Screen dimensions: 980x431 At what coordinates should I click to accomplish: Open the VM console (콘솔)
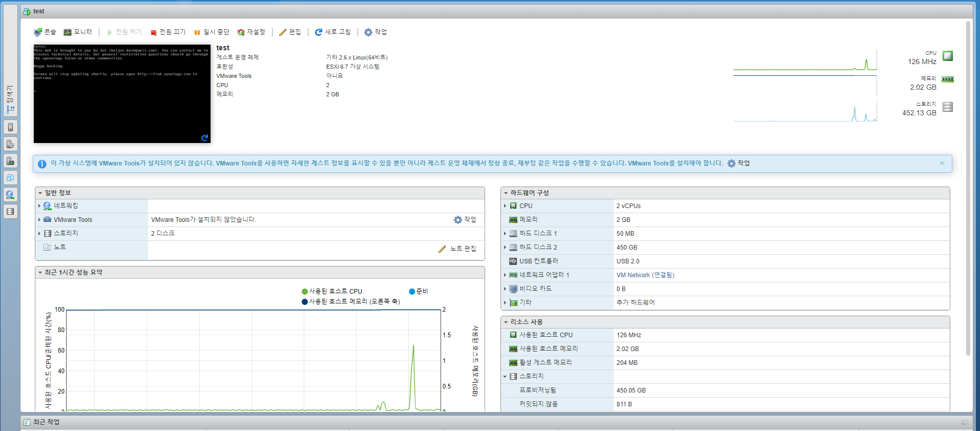click(x=45, y=32)
